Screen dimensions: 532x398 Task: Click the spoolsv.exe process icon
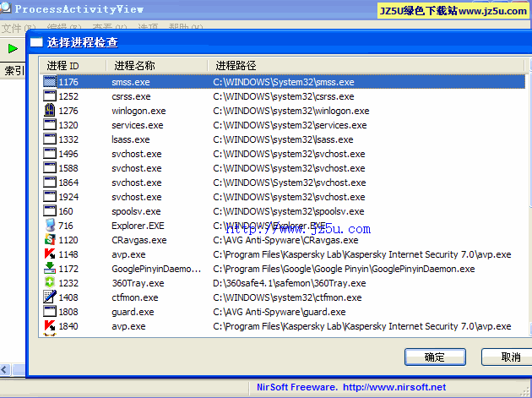click(50, 211)
